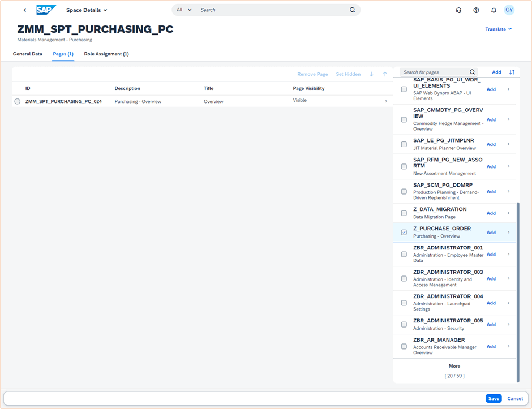Expand the Translate dropdown

tap(499, 29)
